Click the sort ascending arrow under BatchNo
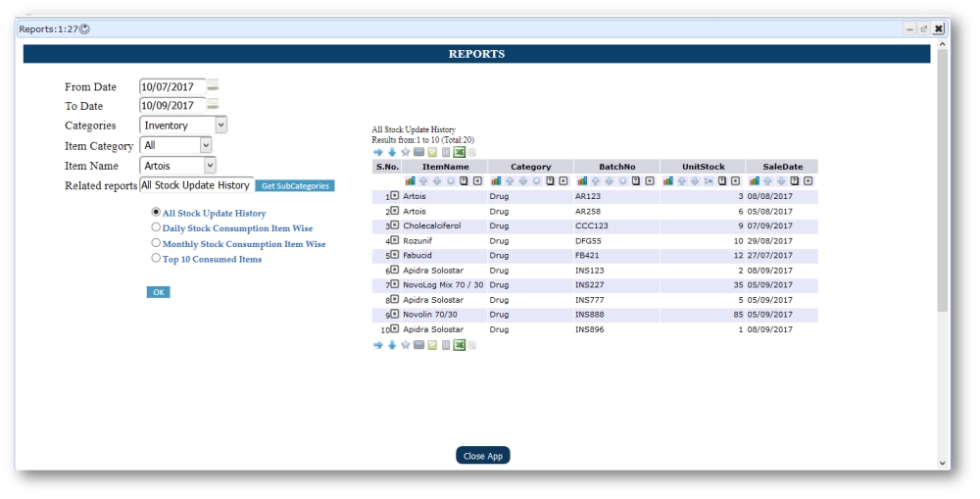 [x=594, y=180]
